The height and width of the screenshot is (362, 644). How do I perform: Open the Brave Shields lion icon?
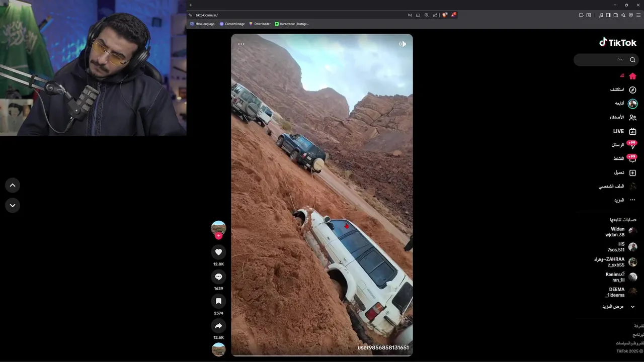pyautogui.click(x=444, y=15)
